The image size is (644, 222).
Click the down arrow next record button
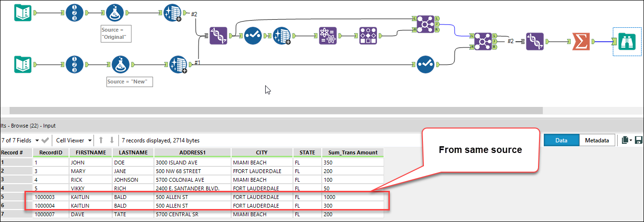112,140
